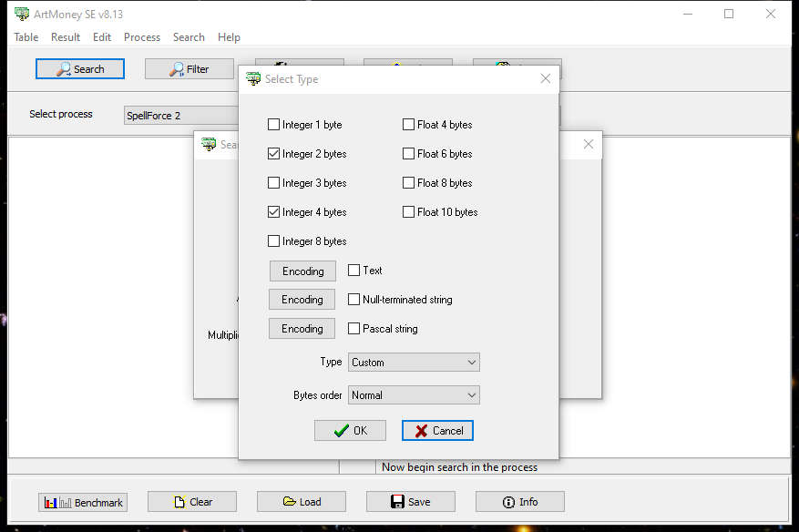Click the Select process field showing SpellForce 2
This screenshot has height=532, width=799.
coord(181,116)
